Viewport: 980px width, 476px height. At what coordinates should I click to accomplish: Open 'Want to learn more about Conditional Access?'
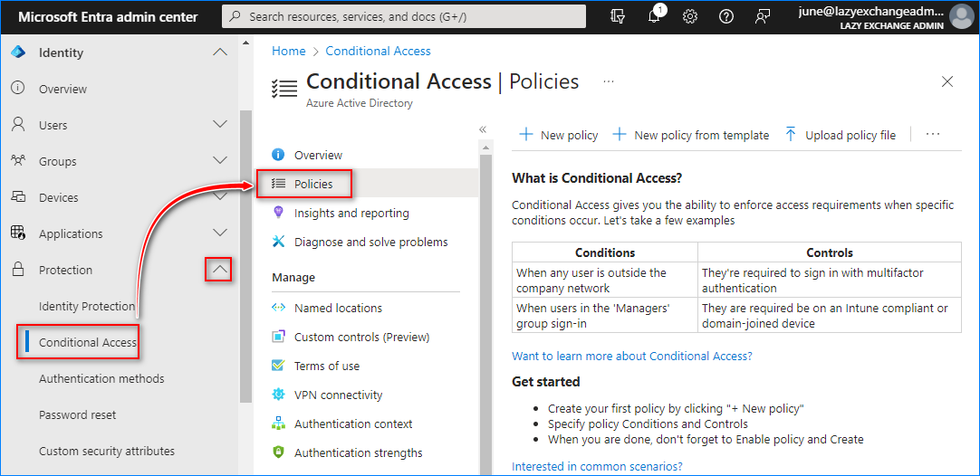coord(632,356)
